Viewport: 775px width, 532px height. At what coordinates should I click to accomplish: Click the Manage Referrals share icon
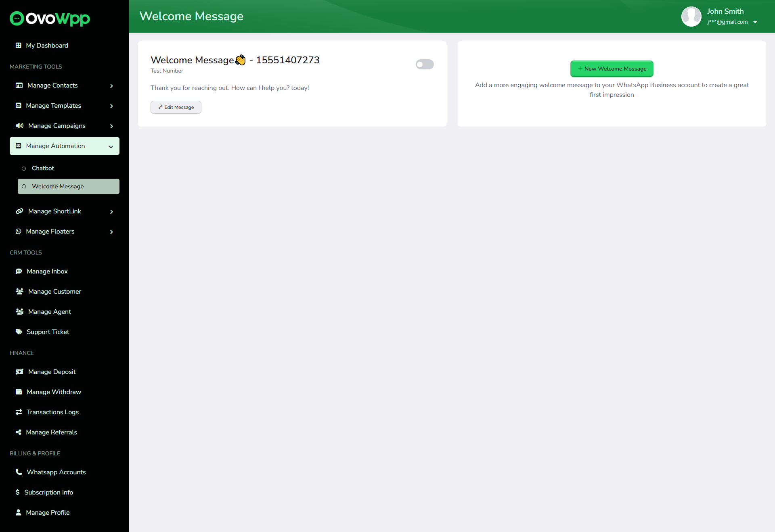[x=18, y=432]
